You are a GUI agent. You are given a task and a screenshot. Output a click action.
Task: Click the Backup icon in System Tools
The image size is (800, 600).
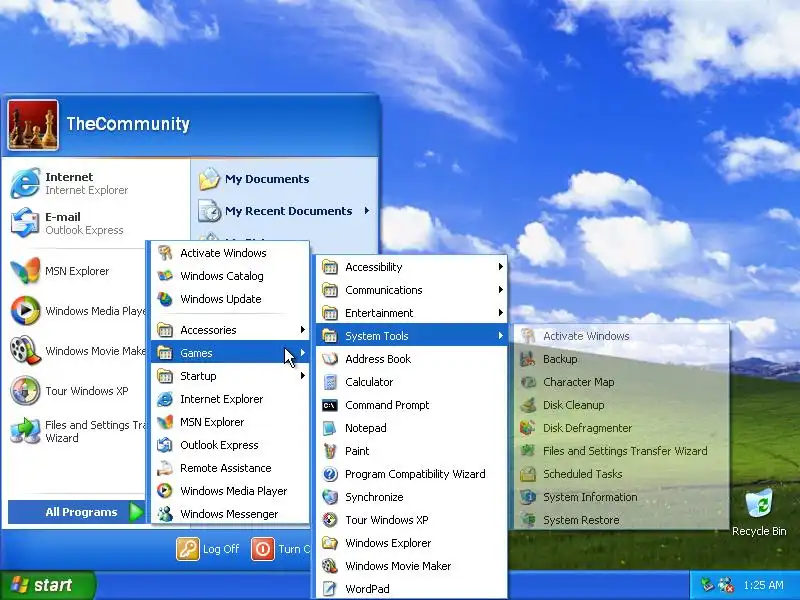pos(528,359)
